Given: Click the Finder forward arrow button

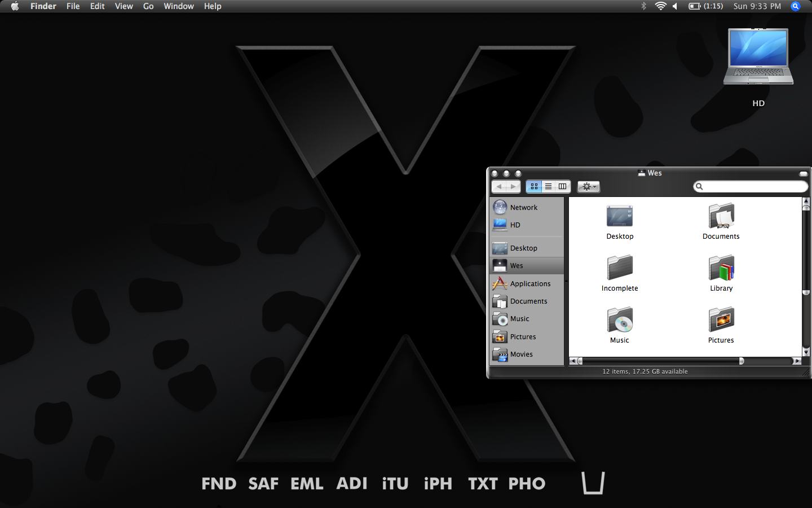Looking at the screenshot, I should 513,186.
